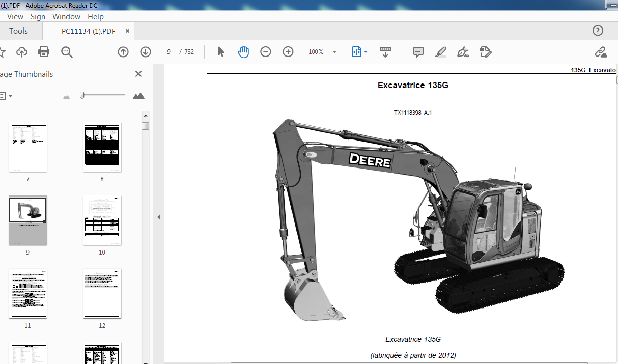Select page 10 thumbnail
The image size is (618, 364).
pos(102,220)
